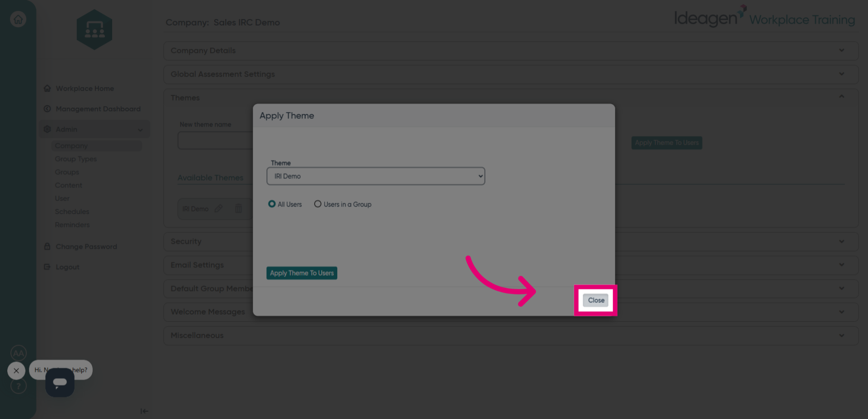868x419 pixels.
Task: Click the AA accessibility text-size icon
Action: pos(19,353)
